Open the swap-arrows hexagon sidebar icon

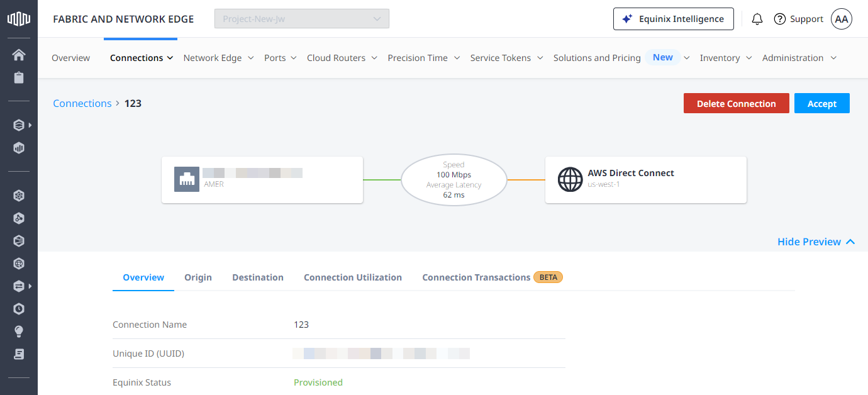point(19,286)
